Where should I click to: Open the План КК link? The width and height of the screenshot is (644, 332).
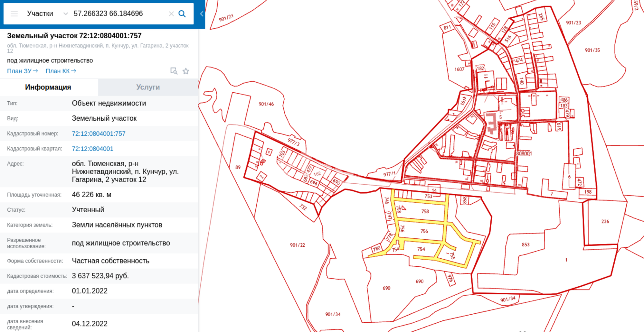pos(61,71)
